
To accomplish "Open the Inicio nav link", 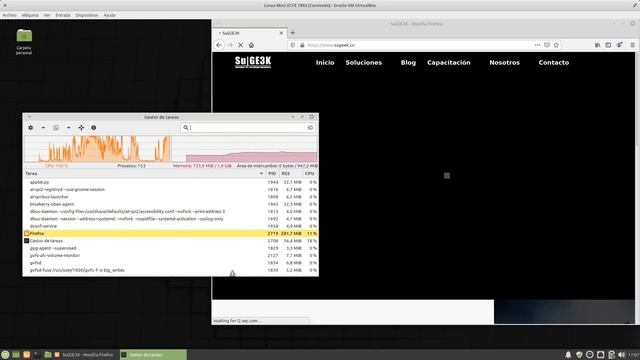I will (325, 62).
